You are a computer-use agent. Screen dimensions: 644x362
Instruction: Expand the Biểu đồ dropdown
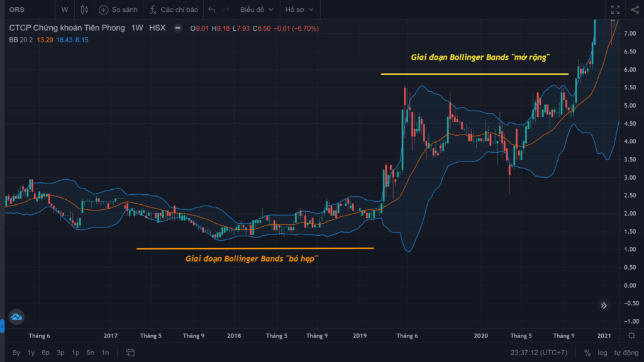coord(257,9)
